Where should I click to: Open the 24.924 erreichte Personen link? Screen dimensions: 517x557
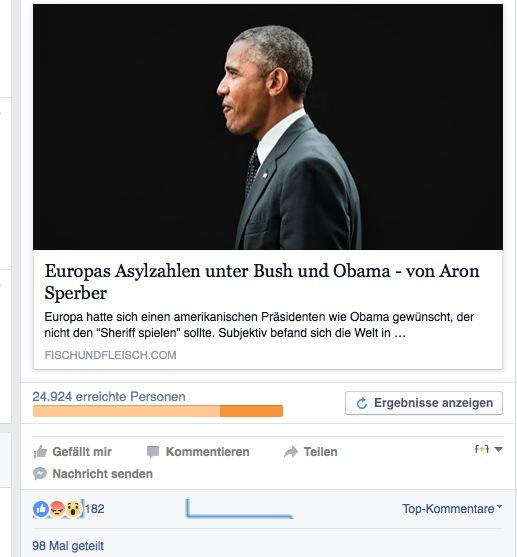coord(109,396)
